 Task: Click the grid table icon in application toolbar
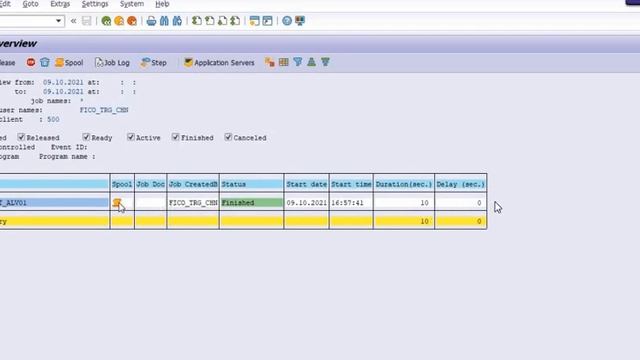[284, 62]
